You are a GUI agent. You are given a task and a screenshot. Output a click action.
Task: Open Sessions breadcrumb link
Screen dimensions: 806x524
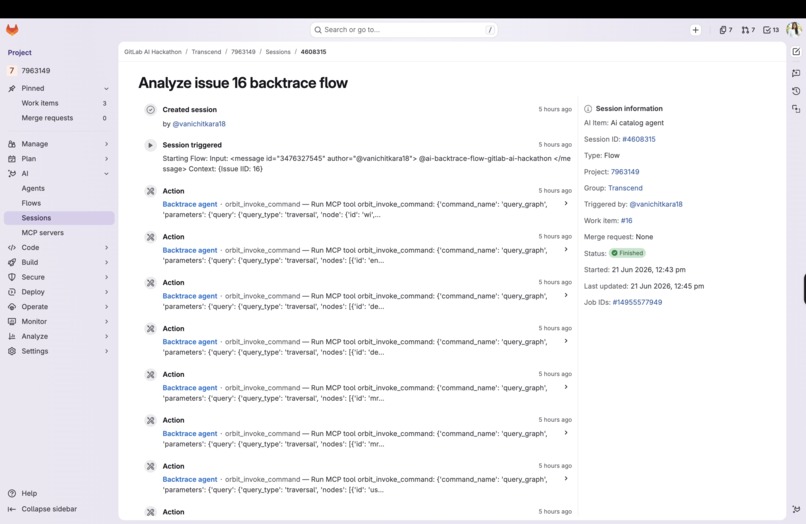tap(278, 52)
